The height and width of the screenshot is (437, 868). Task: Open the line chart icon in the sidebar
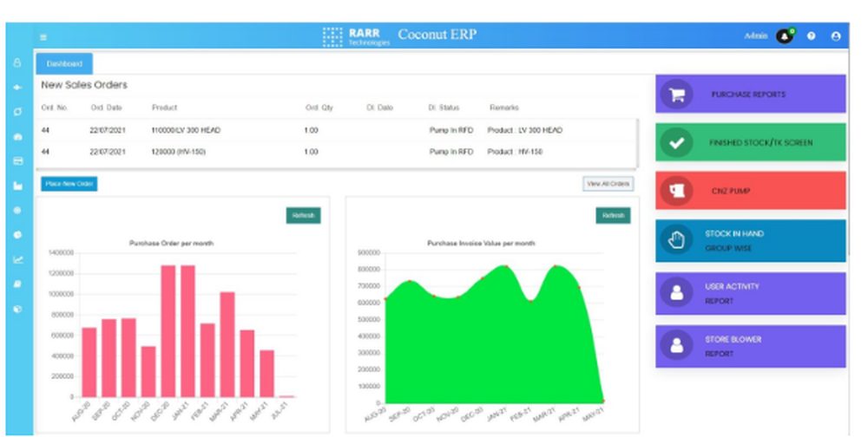(17, 259)
